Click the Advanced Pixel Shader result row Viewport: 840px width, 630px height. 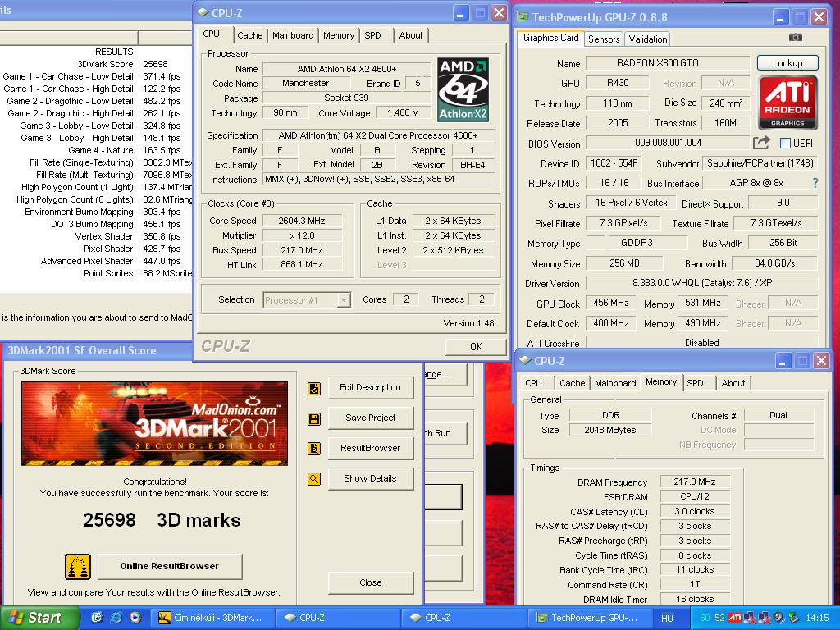[97, 261]
